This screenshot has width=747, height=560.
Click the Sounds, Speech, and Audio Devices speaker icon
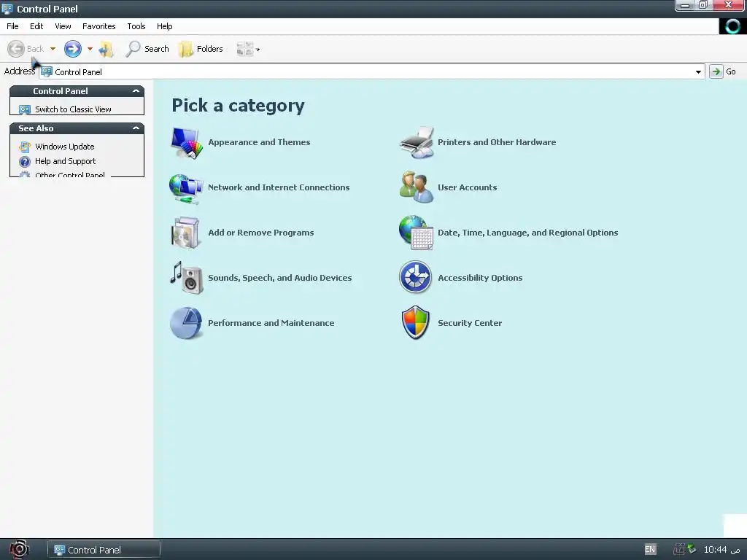click(186, 278)
